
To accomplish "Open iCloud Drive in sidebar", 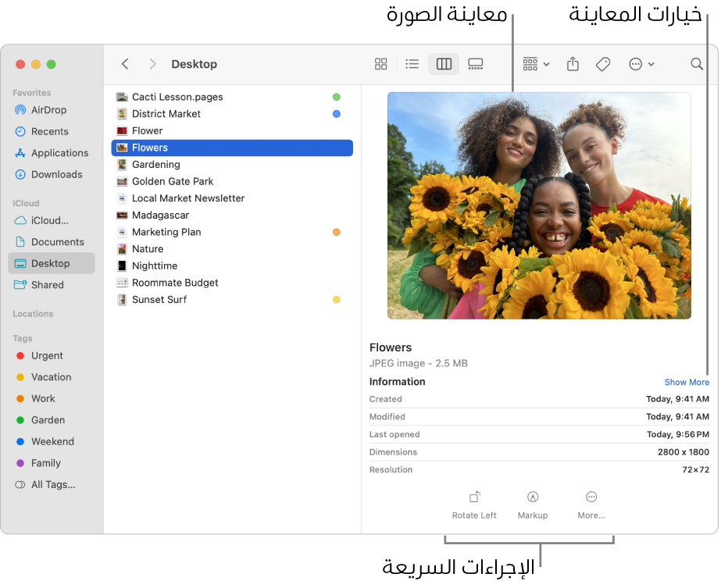I will pyautogui.click(x=50, y=221).
